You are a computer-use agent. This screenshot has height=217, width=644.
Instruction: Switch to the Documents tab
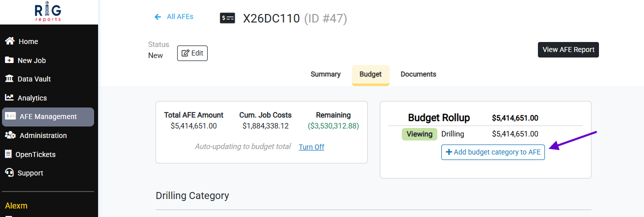click(x=418, y=74)
